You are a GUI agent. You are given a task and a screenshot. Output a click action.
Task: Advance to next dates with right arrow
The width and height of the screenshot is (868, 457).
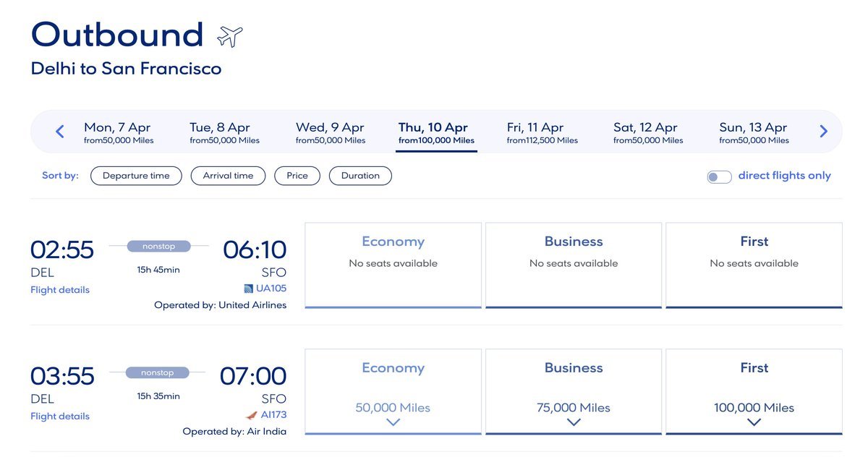823,132
